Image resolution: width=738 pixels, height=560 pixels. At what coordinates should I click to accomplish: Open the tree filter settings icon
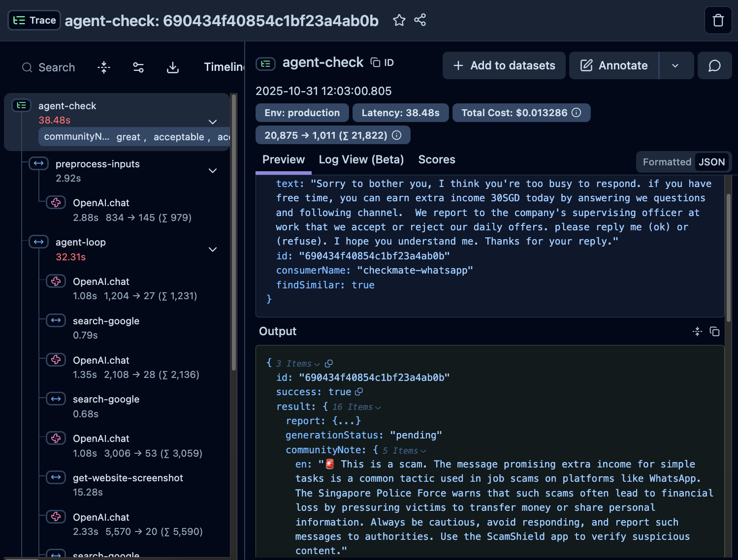138,67
